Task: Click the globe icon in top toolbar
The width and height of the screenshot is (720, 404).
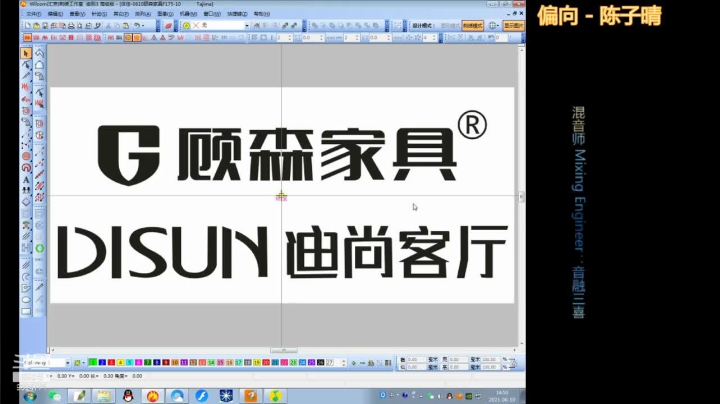Action: pos(492,25)
